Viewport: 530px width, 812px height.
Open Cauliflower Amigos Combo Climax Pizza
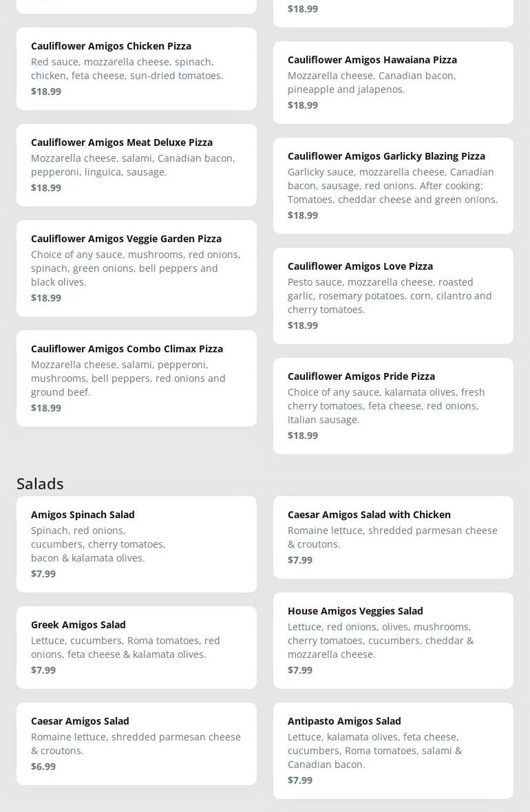pyautogui.click(x=136, y=378)
